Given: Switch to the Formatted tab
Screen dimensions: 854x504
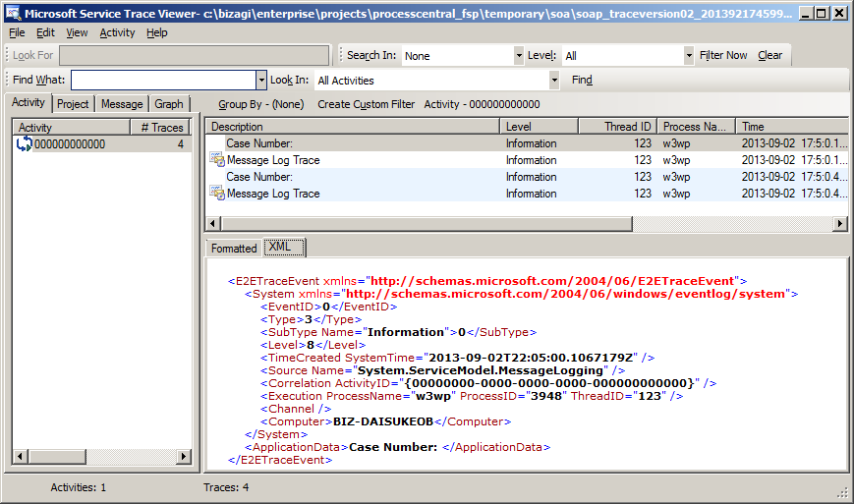Looking at the screenshot, I should tap(234, 249).
